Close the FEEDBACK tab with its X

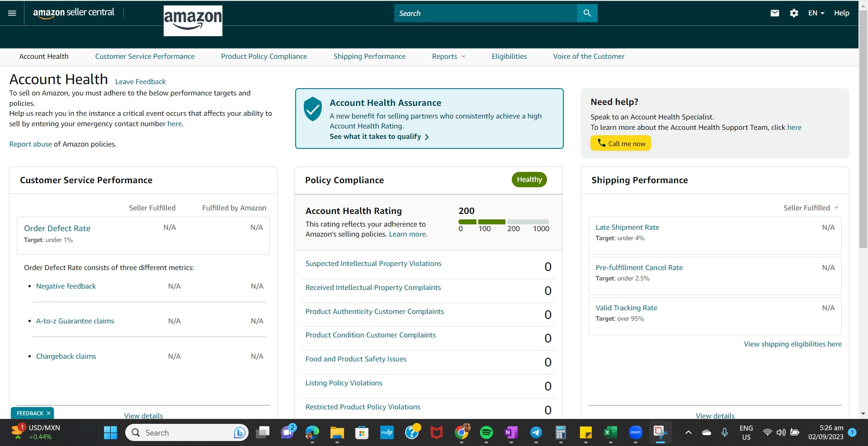click(48, 413)
